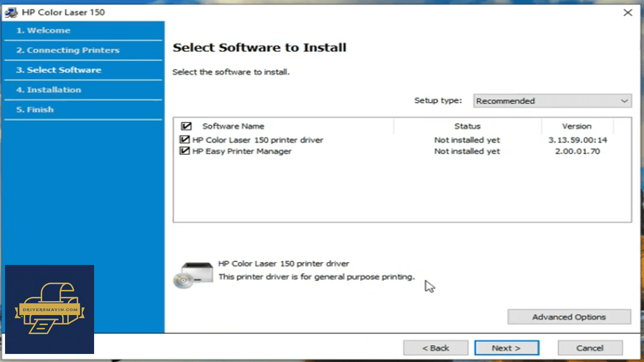Click version 2.00.01.70 cell
Screen dimensions: 644x362
[578, 151]
